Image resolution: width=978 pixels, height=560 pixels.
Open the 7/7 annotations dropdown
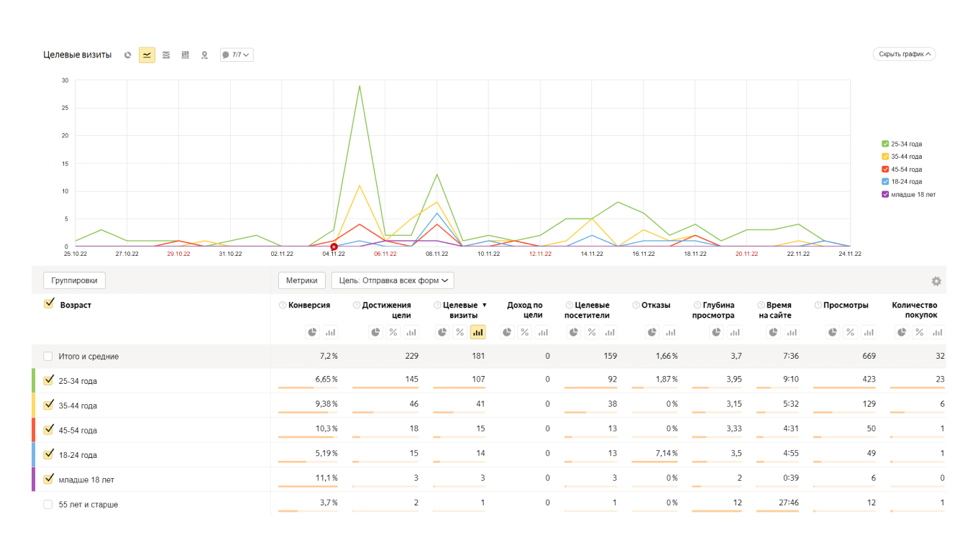tap(237, 55)
